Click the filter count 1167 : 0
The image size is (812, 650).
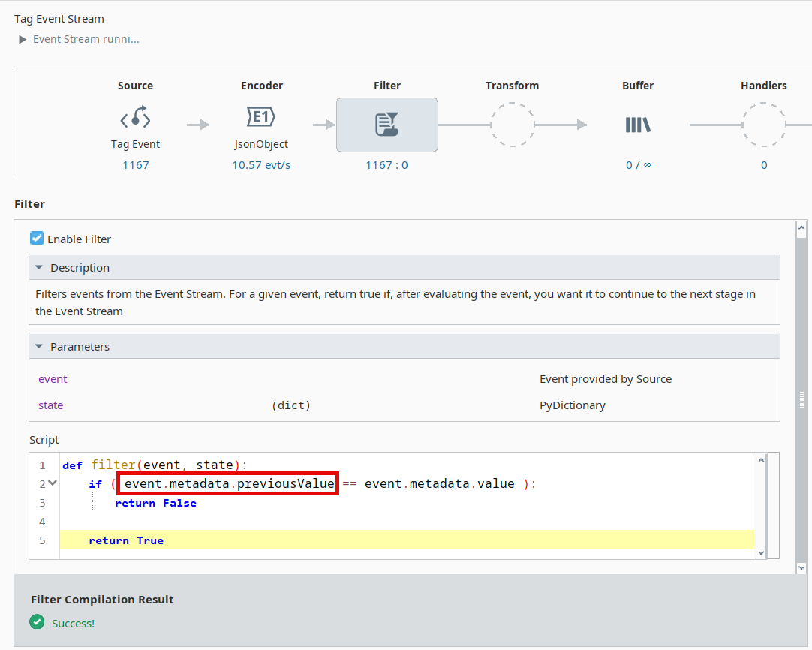pos(386,165)
